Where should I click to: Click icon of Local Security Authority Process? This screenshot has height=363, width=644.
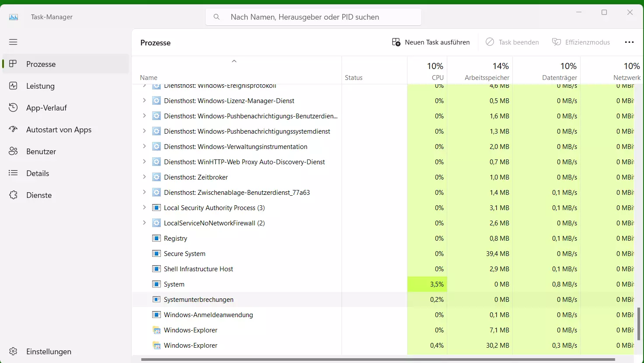(157, 207)
